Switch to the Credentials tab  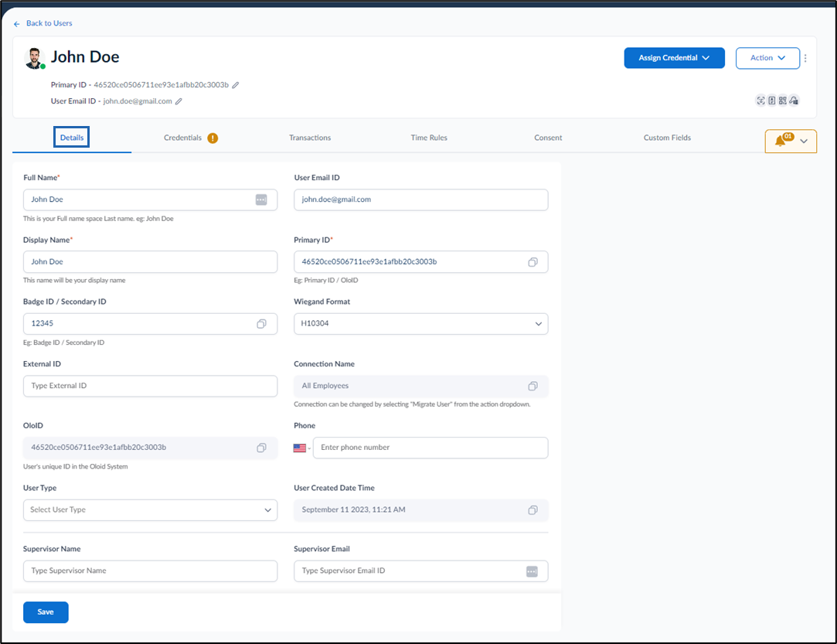click(182, 138)
